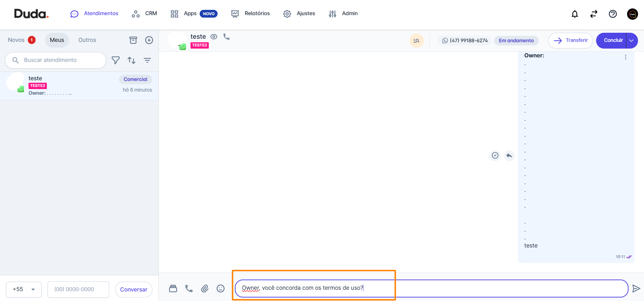Open the +55 country code dropdown
644x301 pixels.
24,289
